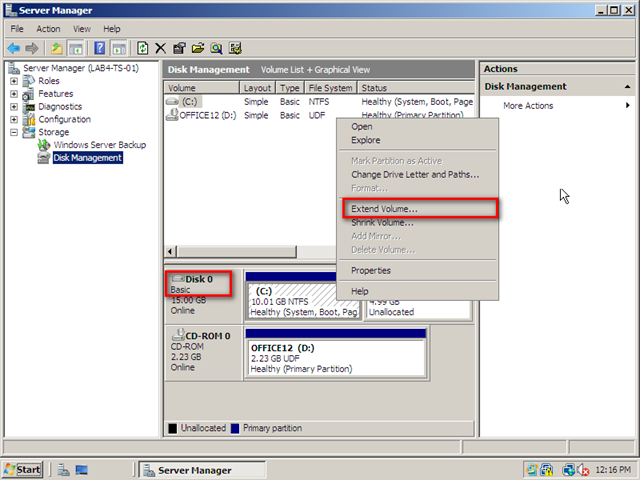Choose Change Drive Letter and Paths...

417,175
